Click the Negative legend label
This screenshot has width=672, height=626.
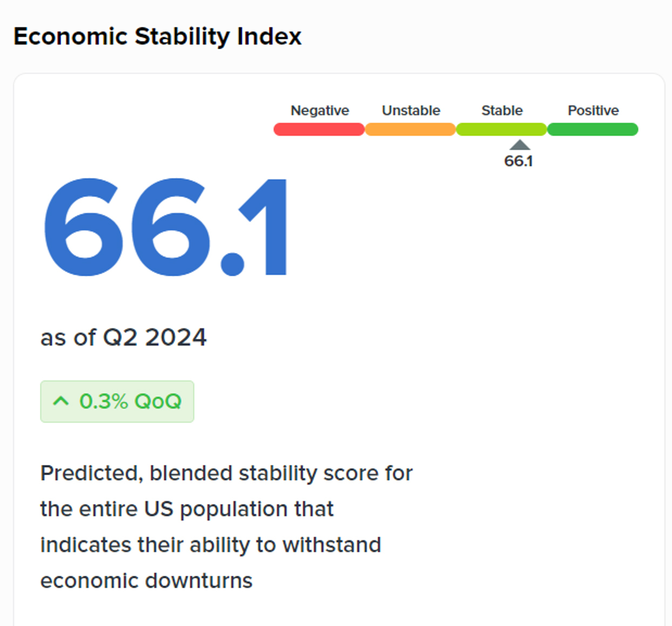(320, 110)
